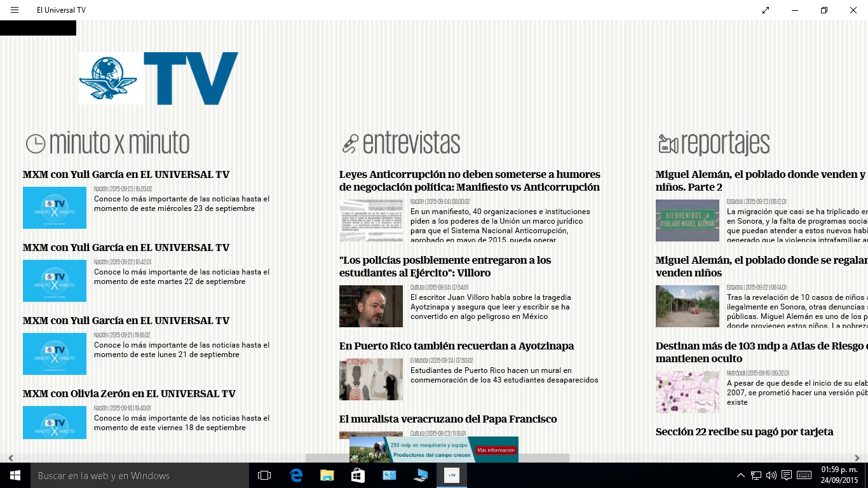Show hidden system tray icons
This screenshot has height=488, width=868.
click(x=741, y=475)
